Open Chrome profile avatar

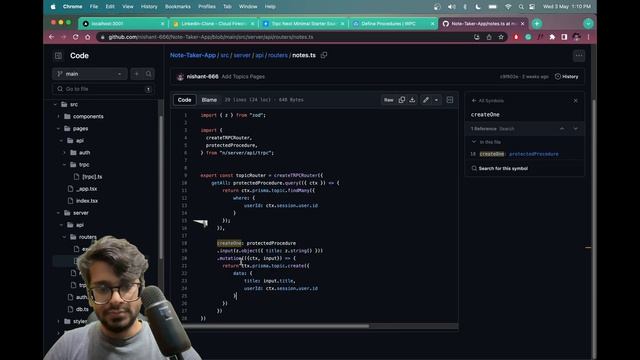click(576, 37)
